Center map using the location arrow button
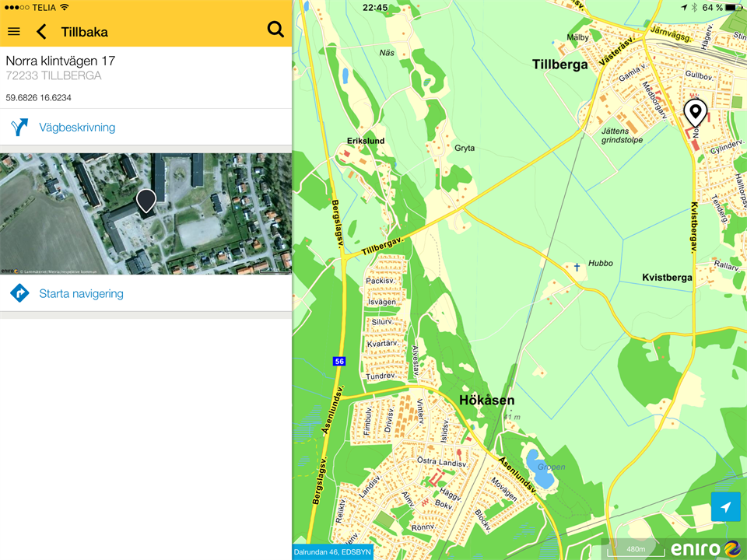The image size is (747, 560). 725,507
